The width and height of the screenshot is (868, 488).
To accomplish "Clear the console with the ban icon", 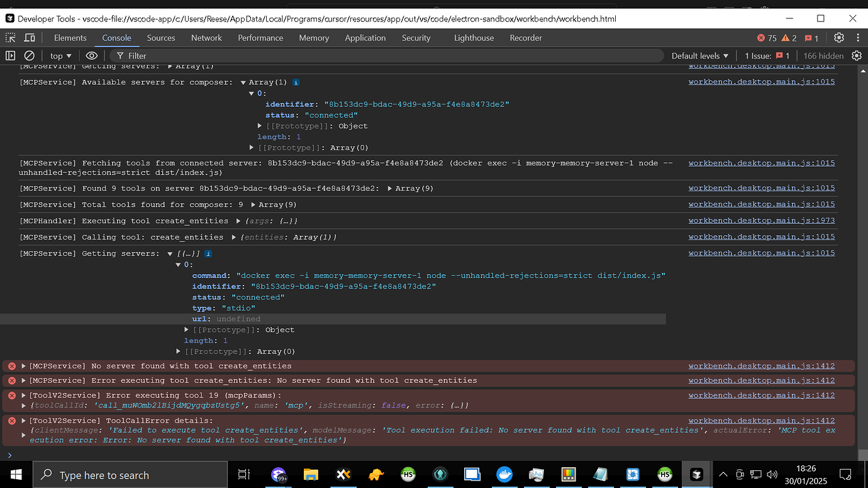I will pos(30,56).
